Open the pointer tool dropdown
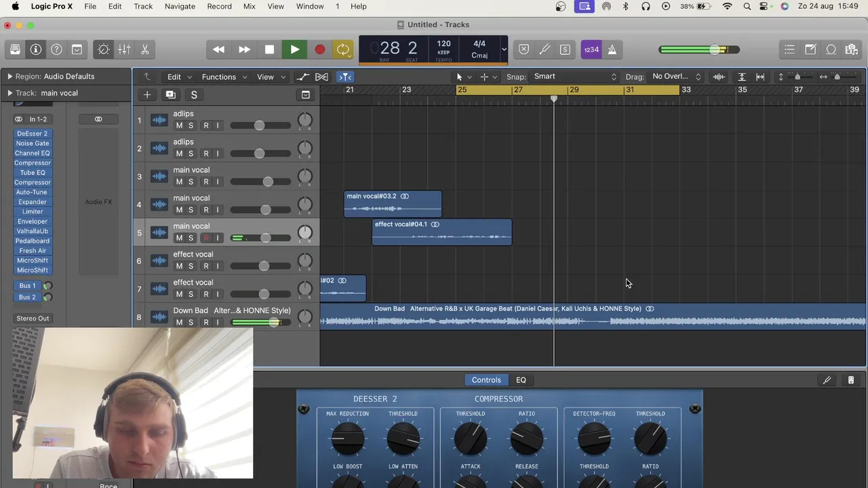The width and height of the screenshot is (868, 488). pos(462,77)
